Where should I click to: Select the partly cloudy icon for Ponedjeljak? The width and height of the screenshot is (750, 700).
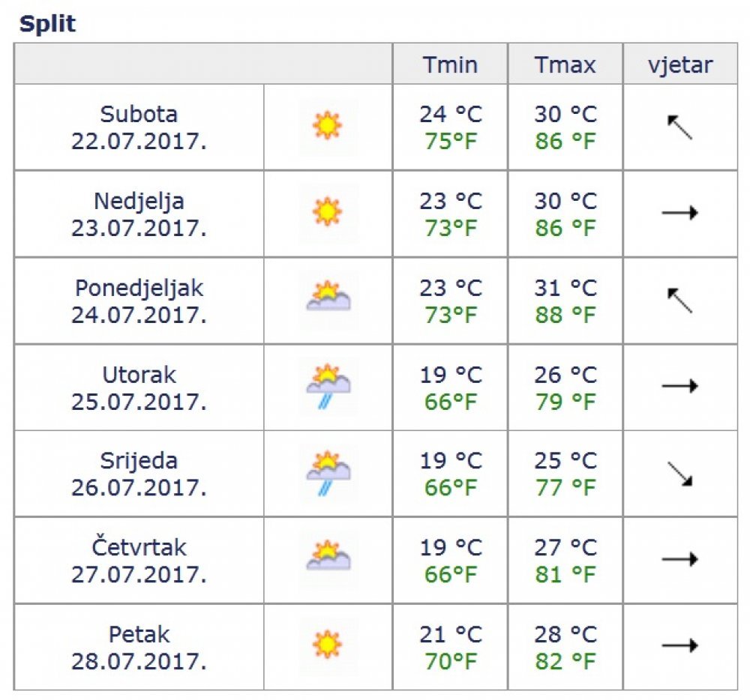click(x=328, y=296)
